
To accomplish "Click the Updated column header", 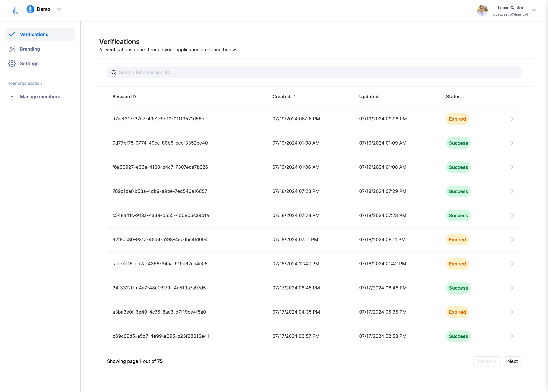I will [369, 97].
